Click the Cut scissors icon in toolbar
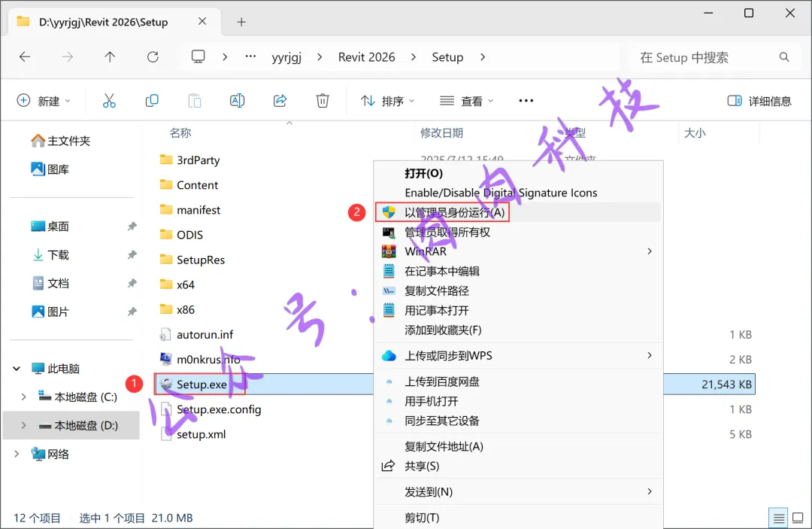 109,101
